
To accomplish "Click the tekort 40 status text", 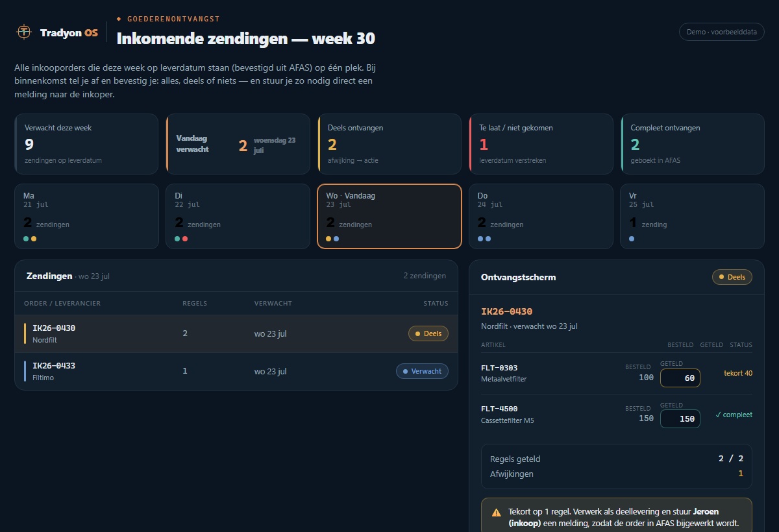I will [x=738, y=373].
